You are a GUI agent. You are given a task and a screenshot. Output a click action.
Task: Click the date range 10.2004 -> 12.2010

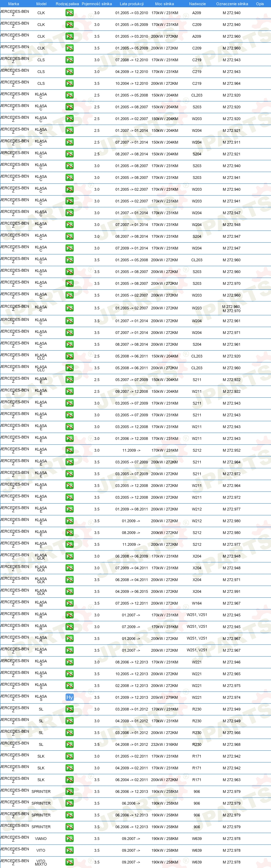(x=132, y=83)
